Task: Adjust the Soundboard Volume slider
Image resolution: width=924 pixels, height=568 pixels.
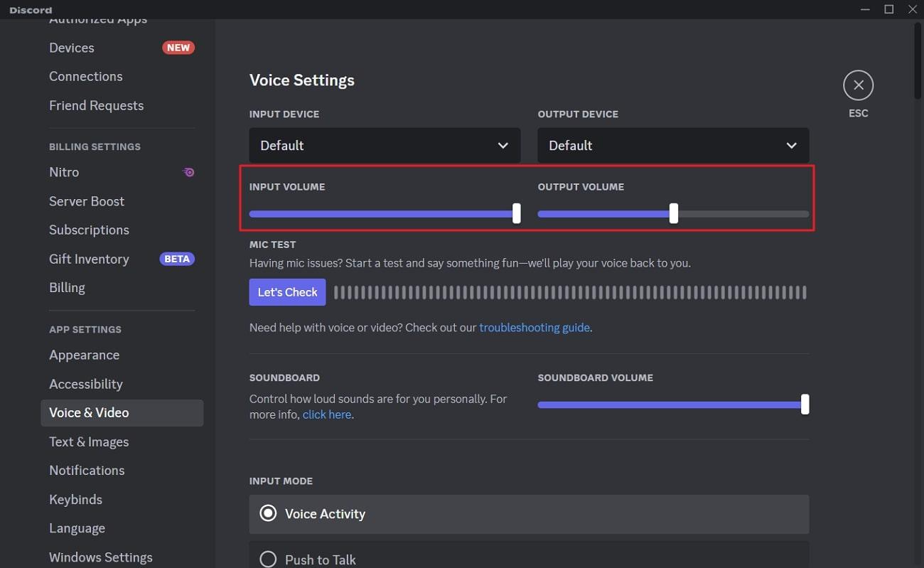Action: 804,404
